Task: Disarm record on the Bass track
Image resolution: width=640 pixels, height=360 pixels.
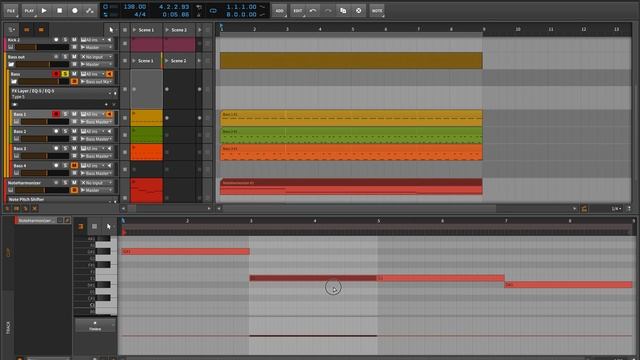Action: click(56, 74)
